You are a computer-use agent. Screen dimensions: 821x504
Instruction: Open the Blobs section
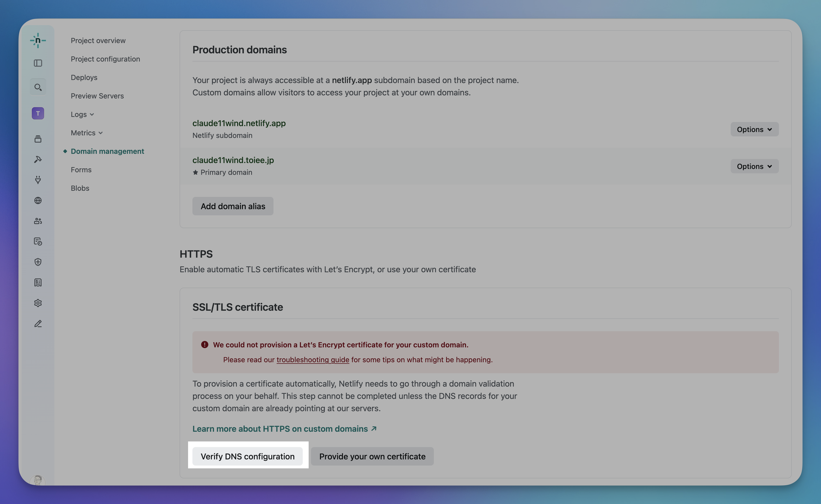[80, 188]
